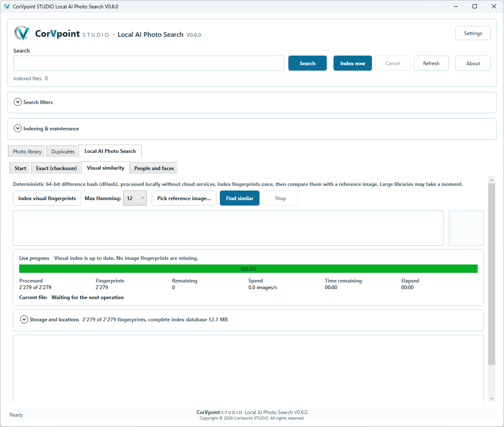This screenshot has width=504, height=427.
Task: Start indexing with Index now button
Action: point(353,63)
